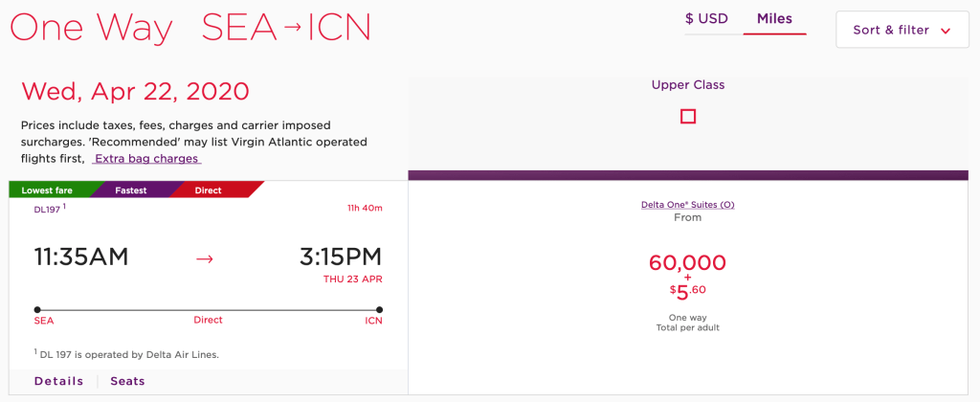
Task: Tick the Upper Class checkbox
Action: [687, 117]
